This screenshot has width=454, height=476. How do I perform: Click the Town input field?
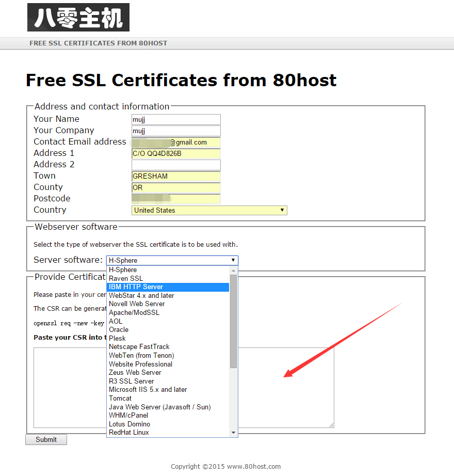click(x=176, y=176)
